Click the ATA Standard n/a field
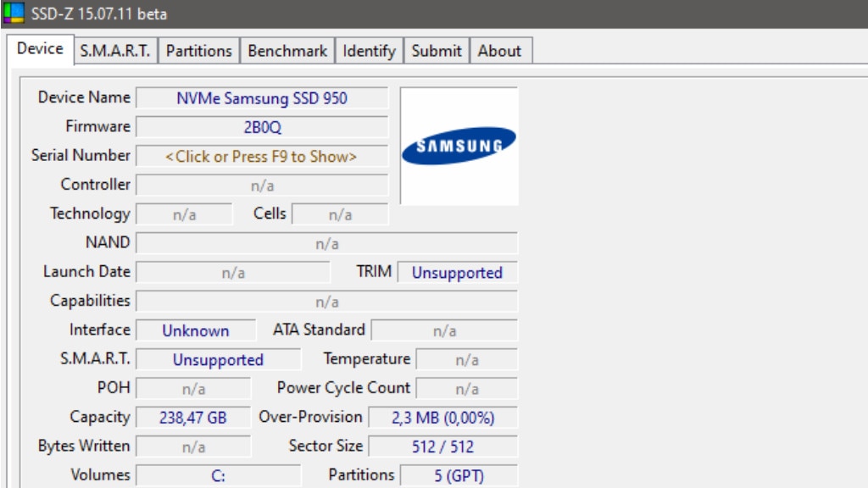 (x=444, y=331)
